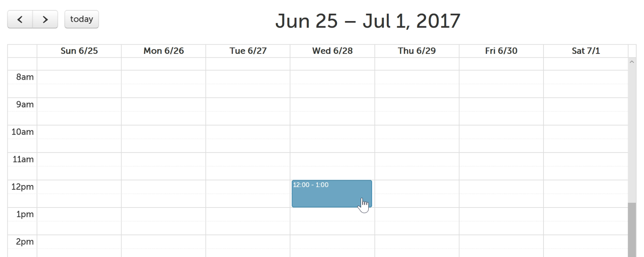Click the 9am slot on Monday

(164, 104)
